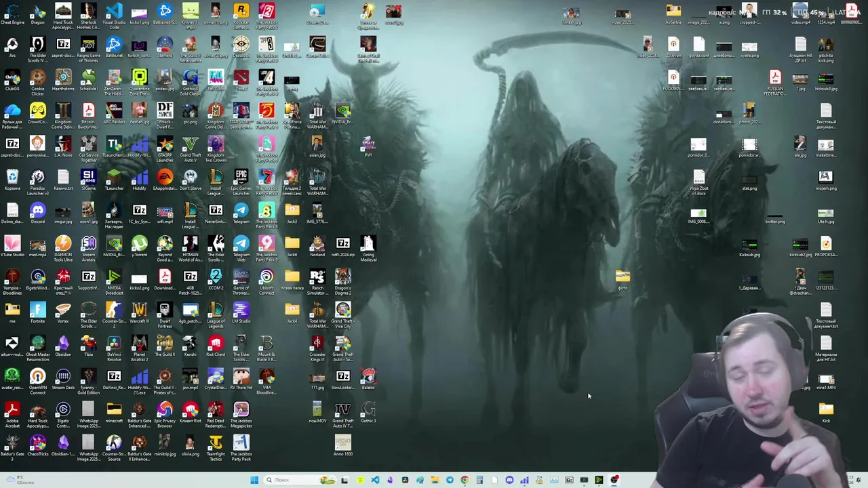The image size is (868, 488).
Task: Launch the Stream Deck desktop icon
Action: [63, 380]
